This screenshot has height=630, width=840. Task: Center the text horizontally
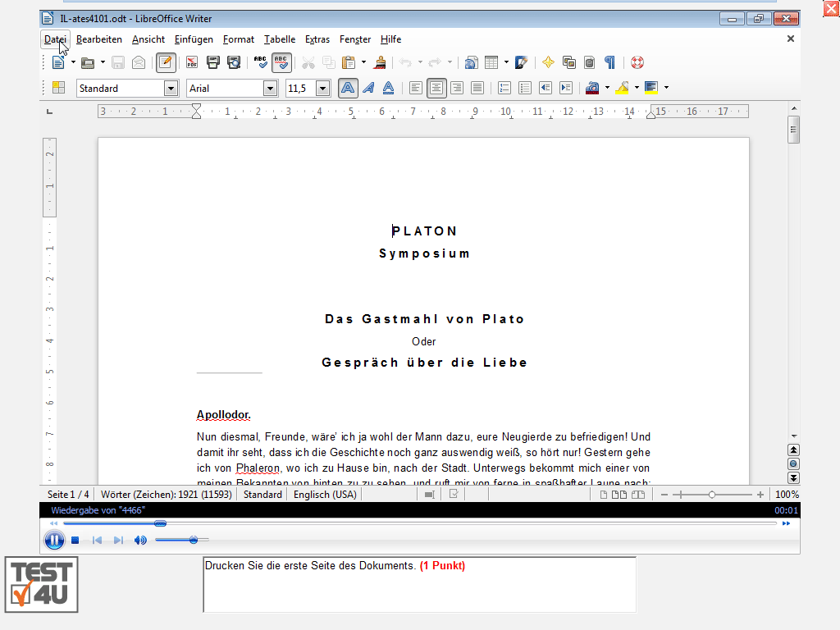(436, 88)
